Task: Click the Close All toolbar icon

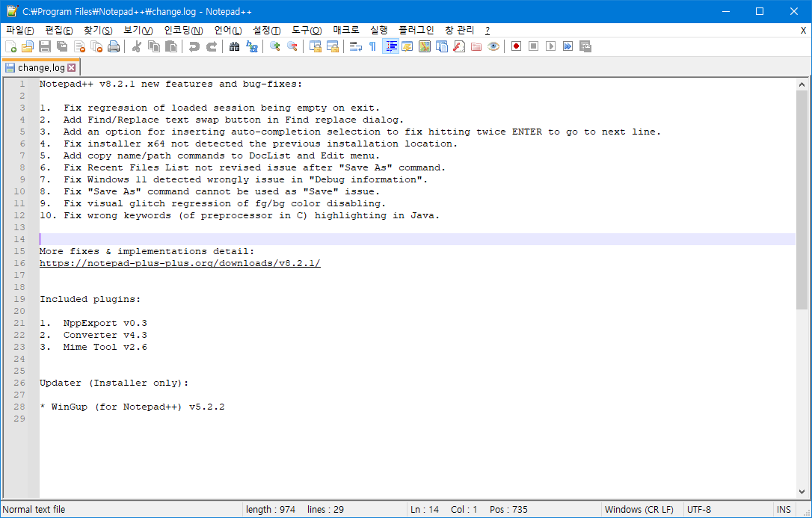Action: [x=96, y=46]
